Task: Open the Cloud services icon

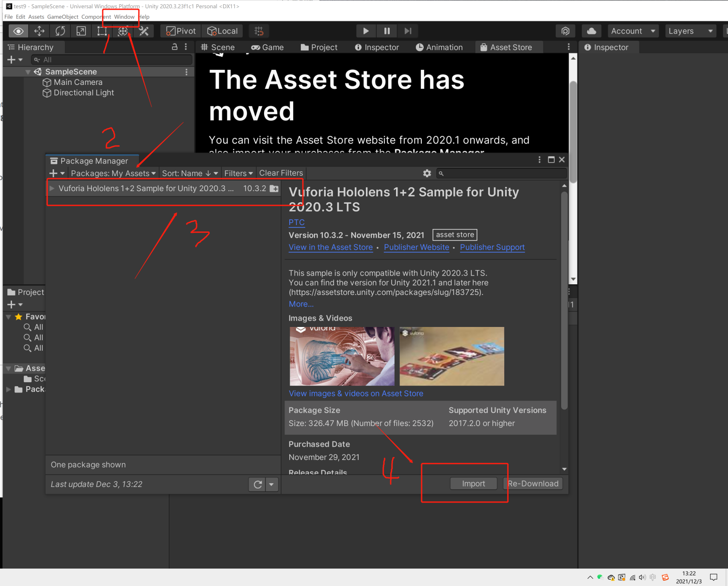Action: tap(592, 31)
